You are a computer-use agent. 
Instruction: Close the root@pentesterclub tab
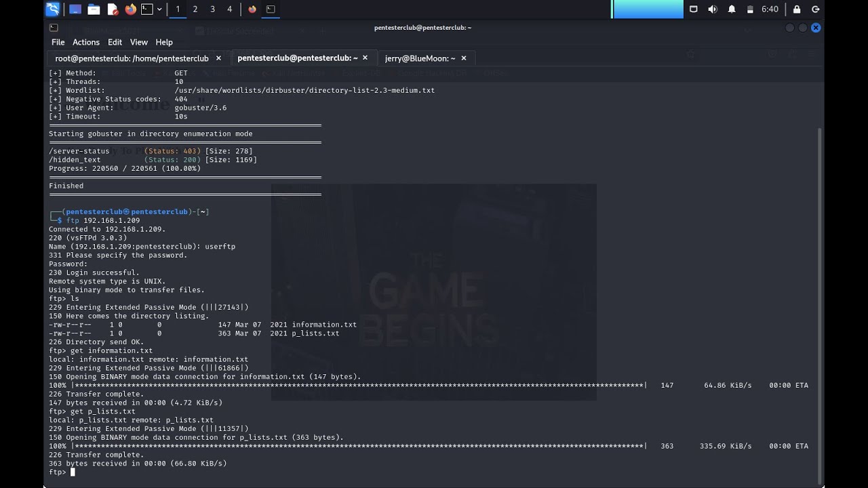coord(218,58)
